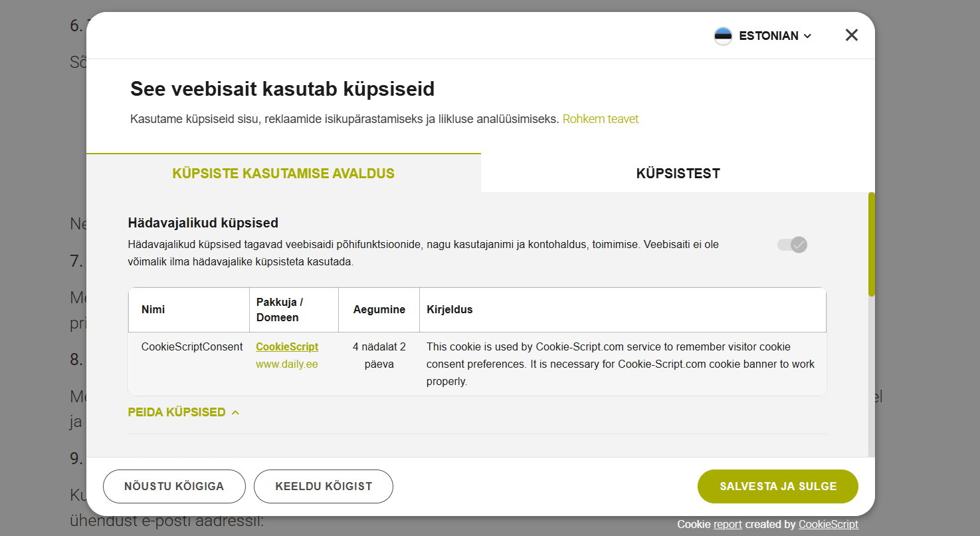Click the Pakkuja / Domeen column header
The width and height of the screenshot is (980, 536).
pyautogui.click(x=294, y=309)
